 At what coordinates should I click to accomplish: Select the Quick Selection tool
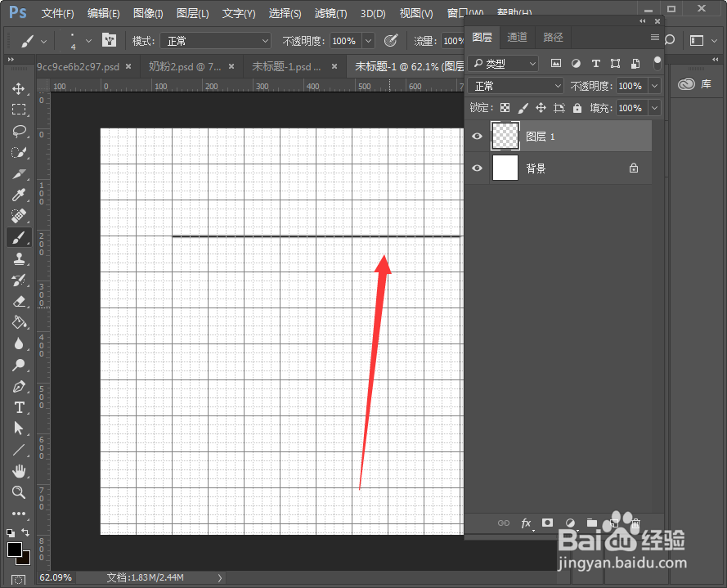pyautogui.click(x=19, y=153)
